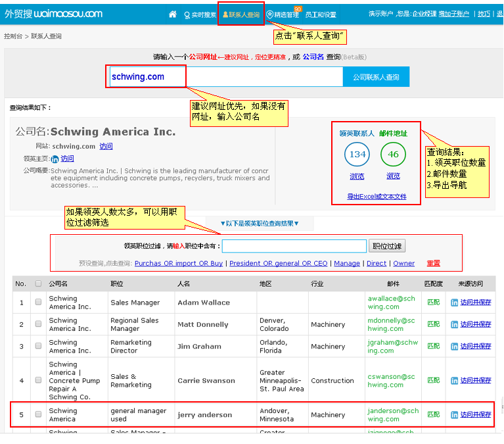Apply preset President OR general OR CEO
504x444 pixels.
click(x=279, y=263)
